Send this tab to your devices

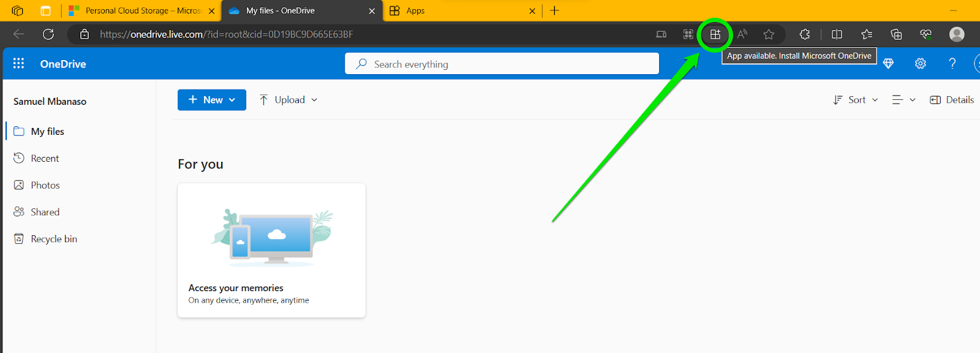coord(661,34)
